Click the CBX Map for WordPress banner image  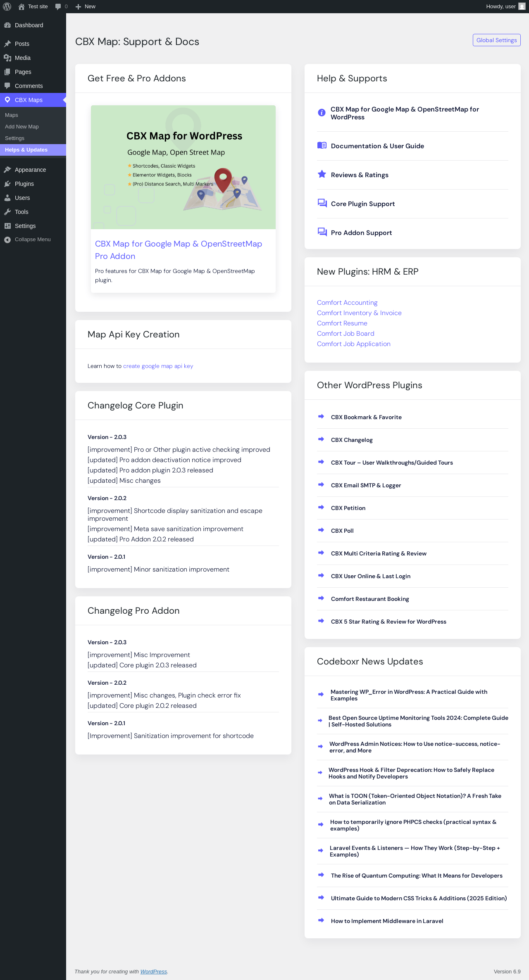click(183, 167)
